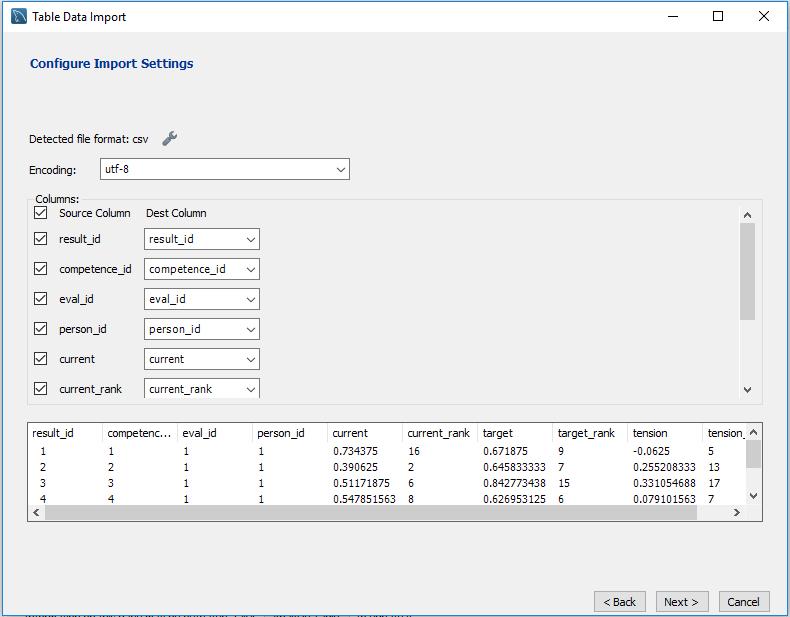
Task: Click the 0.671875 target value cell
Action: [x=505, y=451]
